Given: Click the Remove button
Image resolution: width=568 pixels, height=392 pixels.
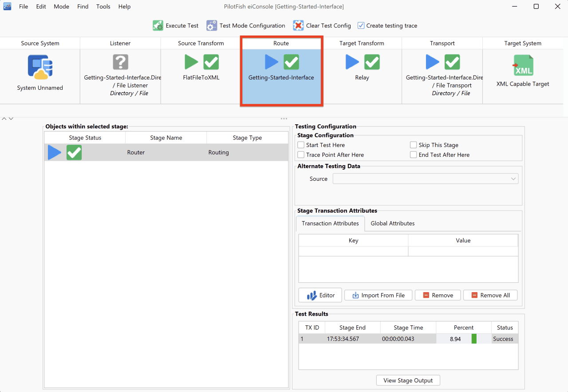Looking at the screenshot, I should (438, 295).
